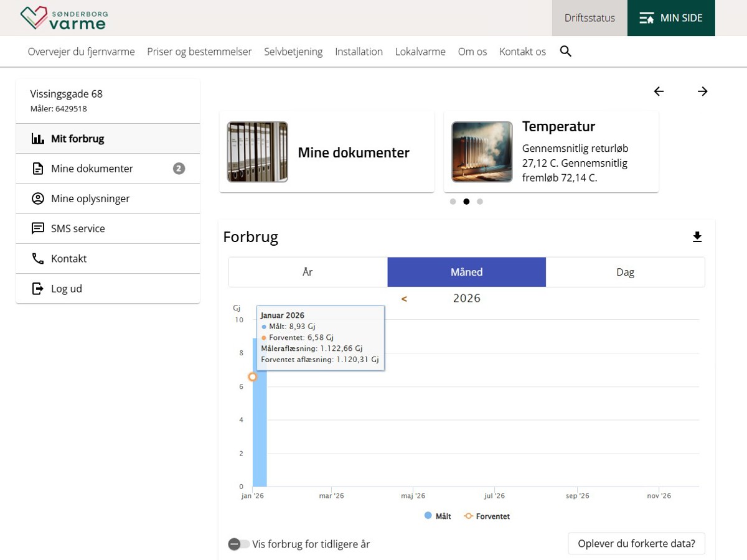The height and width of the screenshot is (560, 747).
Task: Download consumption data with download icon
Action: click(697, 237)
